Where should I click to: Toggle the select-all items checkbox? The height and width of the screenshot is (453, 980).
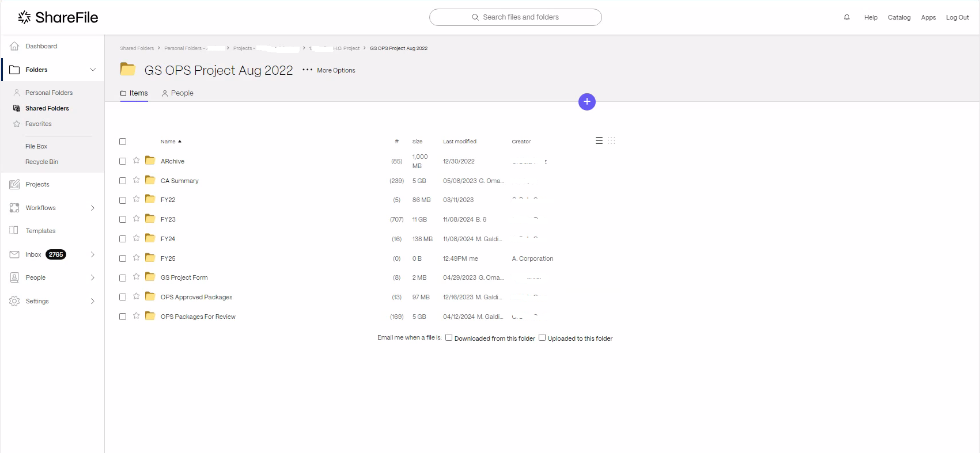(x=123, y=142)
